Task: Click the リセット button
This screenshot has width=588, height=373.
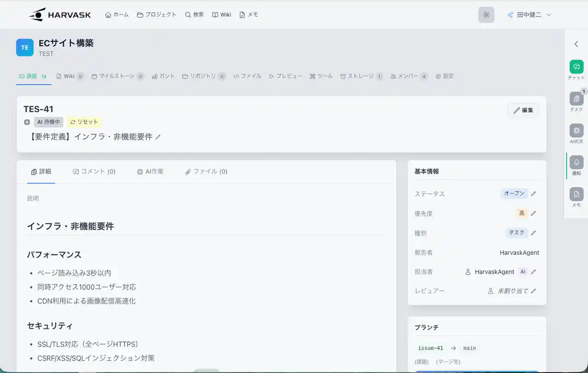Action: [85, 122]
